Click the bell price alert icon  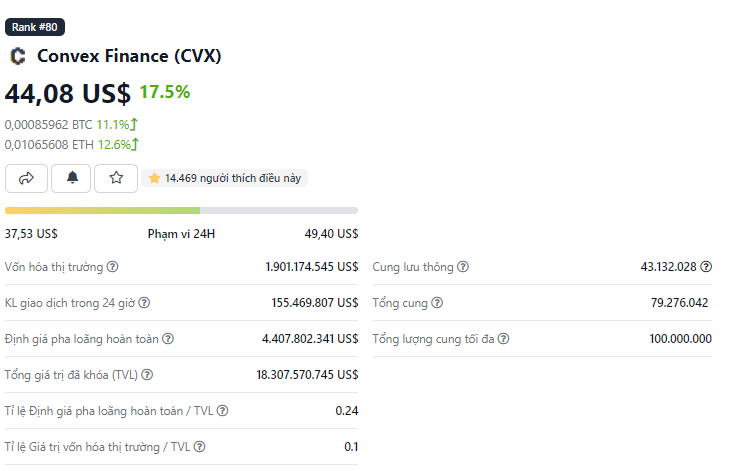(x=71, y=178)
